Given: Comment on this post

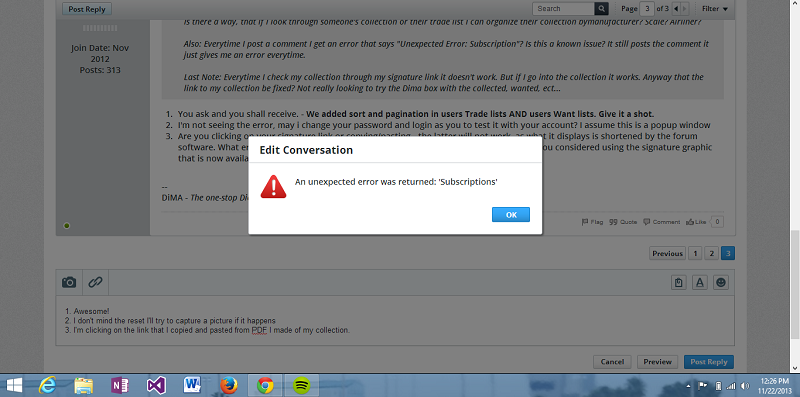Looking at the screenshot, I should pyautogui.click(x=661, y=222).
